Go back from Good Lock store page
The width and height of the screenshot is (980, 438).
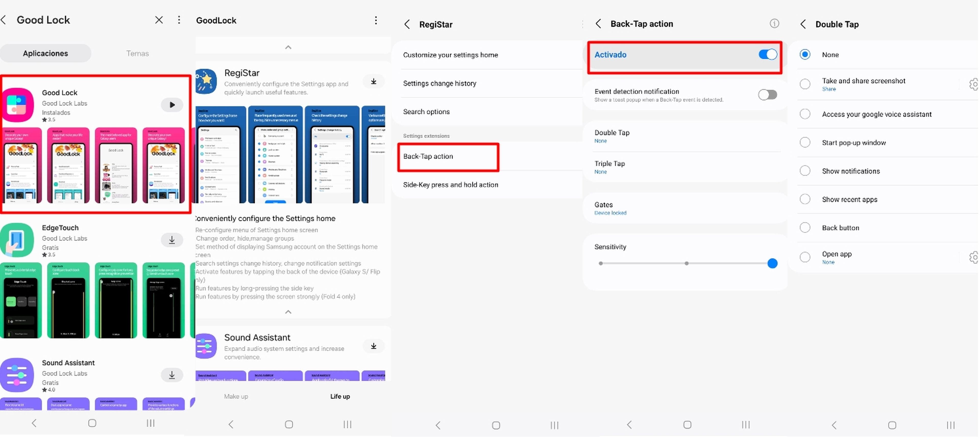point(4,20)
